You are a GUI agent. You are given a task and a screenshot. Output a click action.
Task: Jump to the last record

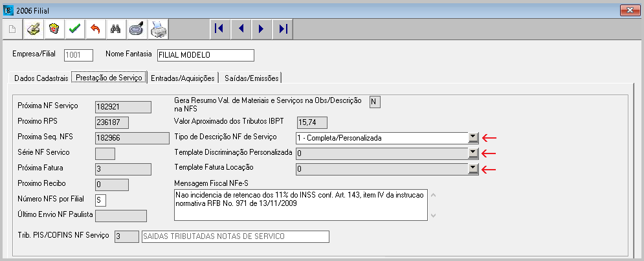pyautogui.click(x=282, y=28)
